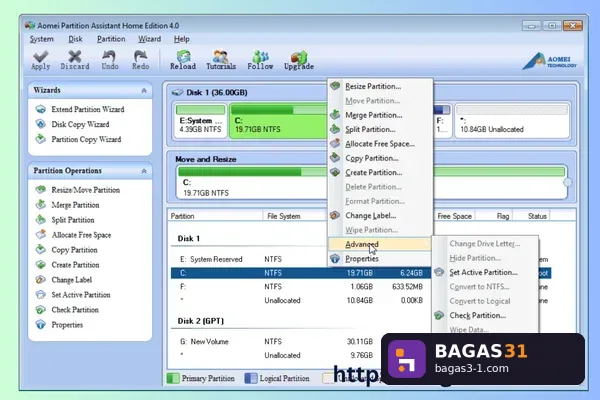The width and height of the screenshot is (600, 400).
Task: Click the File System column header
Action: pyautogui.click(x=294, y=216)
